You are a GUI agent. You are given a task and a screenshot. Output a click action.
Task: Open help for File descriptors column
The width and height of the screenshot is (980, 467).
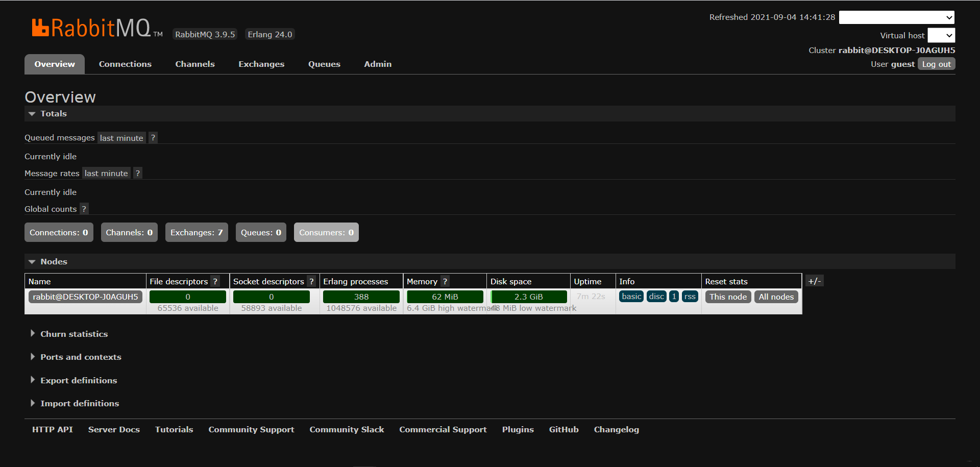click(215, 282)
